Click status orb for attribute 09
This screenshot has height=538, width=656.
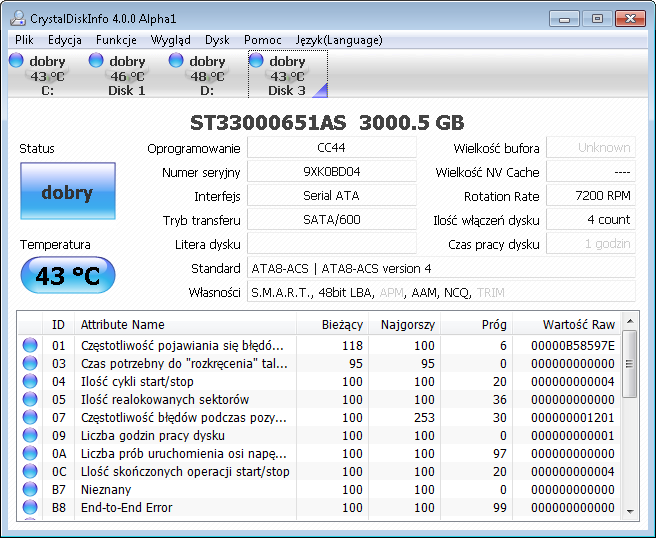pos(30,435)
